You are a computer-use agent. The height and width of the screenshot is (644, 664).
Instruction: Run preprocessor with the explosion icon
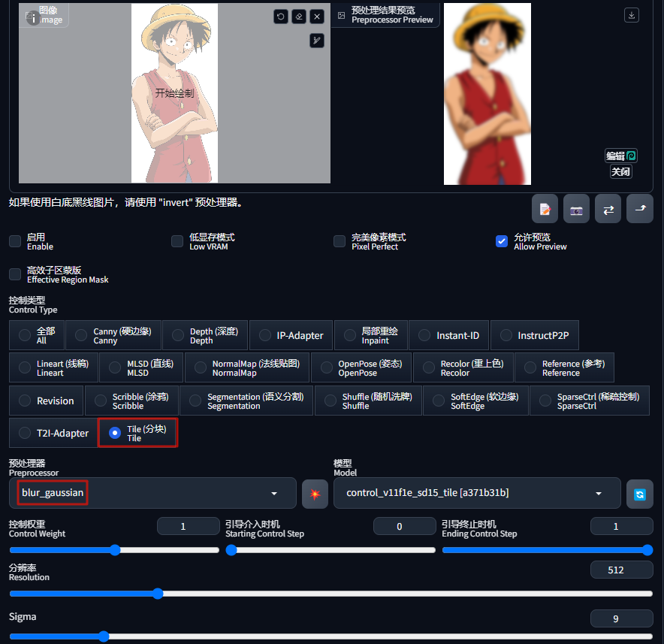[315, 494]
